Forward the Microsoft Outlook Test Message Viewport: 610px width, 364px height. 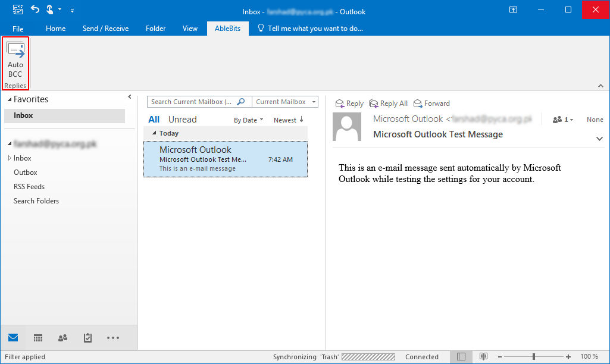tap(431, 103)
